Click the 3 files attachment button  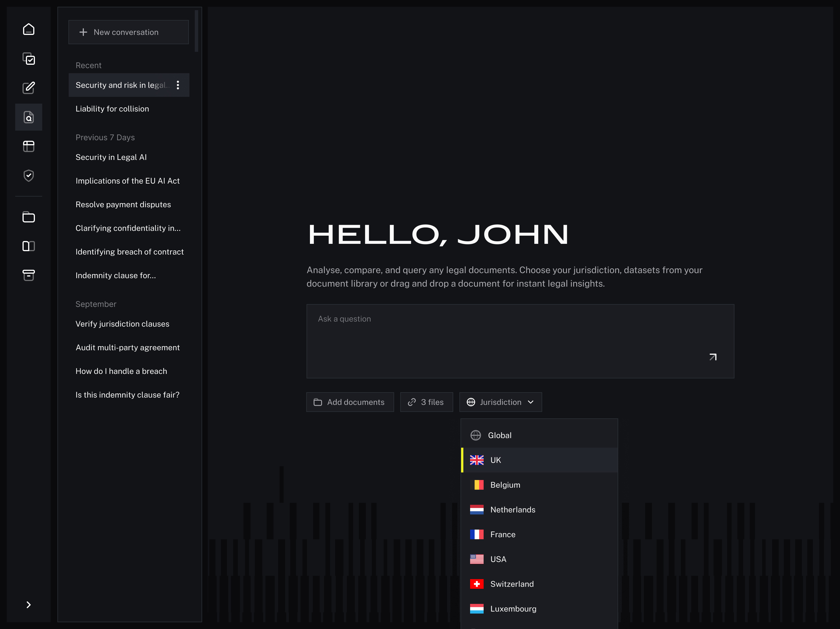click(426, 402)
